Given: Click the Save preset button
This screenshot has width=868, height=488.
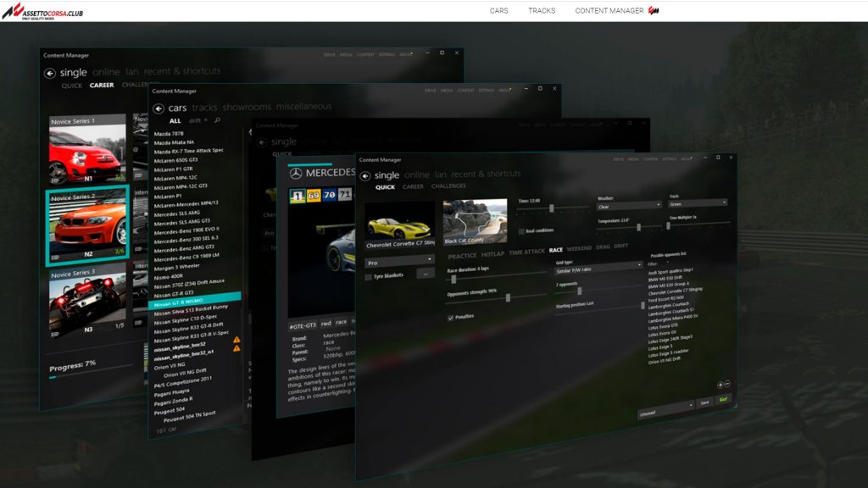Looking at the screenshot, I should (x=704, y=402).
